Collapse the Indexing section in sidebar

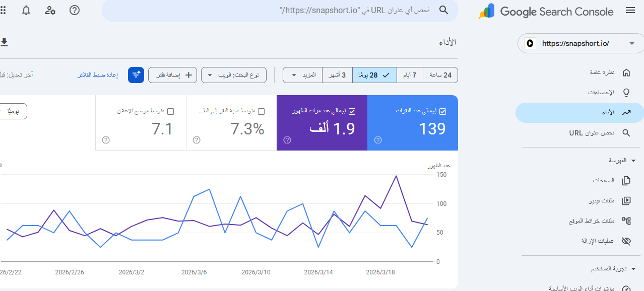[633, 161]
